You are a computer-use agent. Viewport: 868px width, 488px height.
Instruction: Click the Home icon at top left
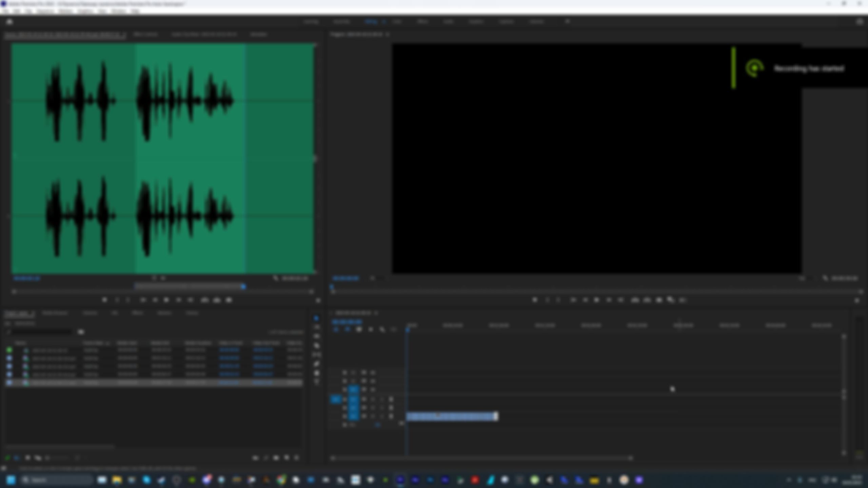coord(9,22)
